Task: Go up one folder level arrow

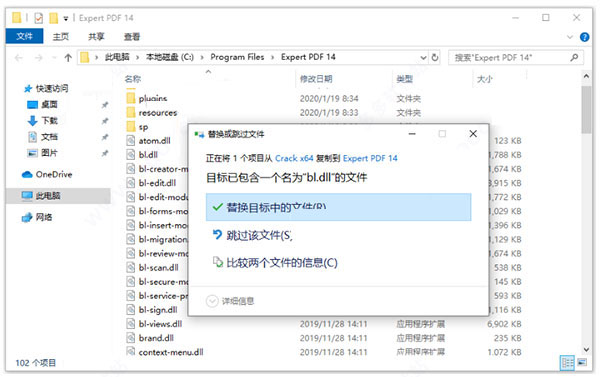Action: point(68,58)
